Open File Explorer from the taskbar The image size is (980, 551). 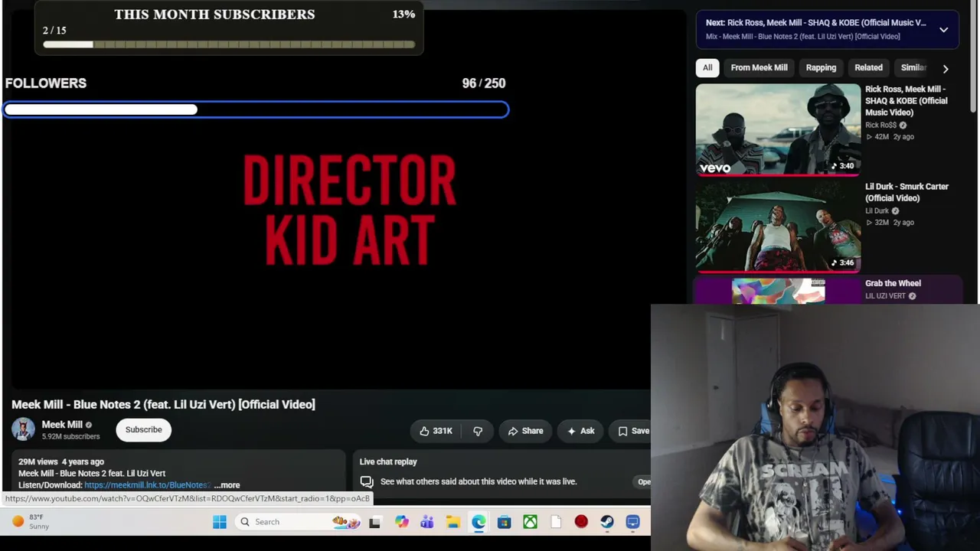click(x=453, y=522)
